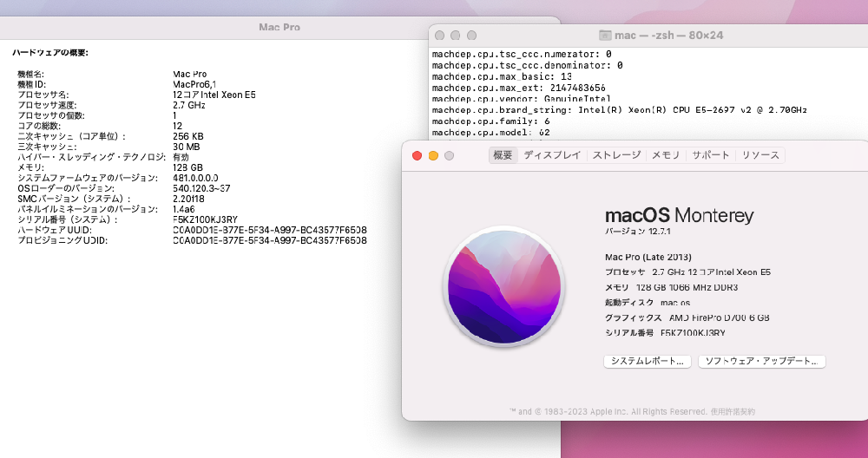The width and height of the screenshot is (868, 458).
Task: Select the ハイパー・スレッディング label
Action: (x=91, y=158)
